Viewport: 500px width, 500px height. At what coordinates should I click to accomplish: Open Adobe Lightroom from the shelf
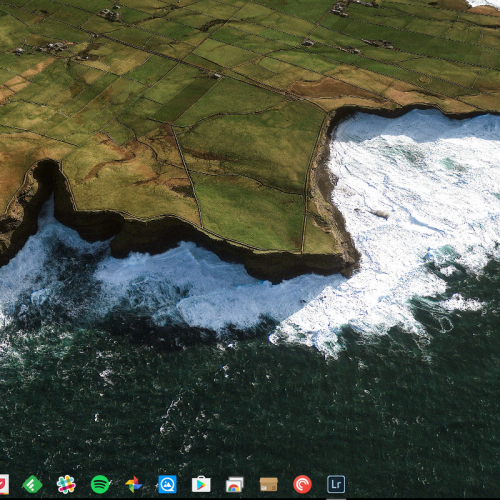pos(336,484)
